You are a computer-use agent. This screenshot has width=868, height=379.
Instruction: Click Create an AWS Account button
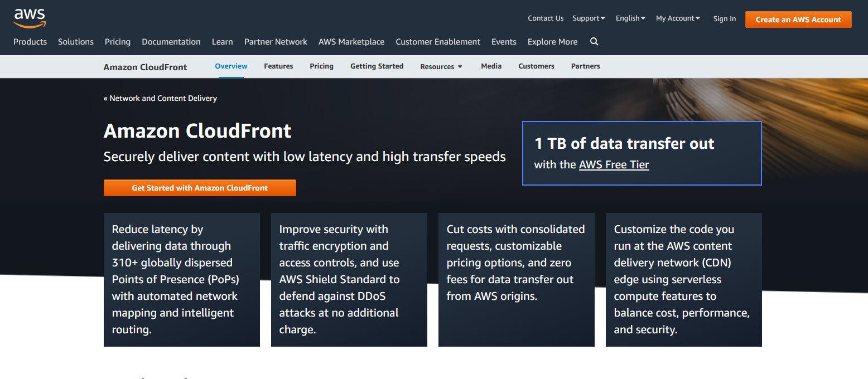[x=798, y=20]
